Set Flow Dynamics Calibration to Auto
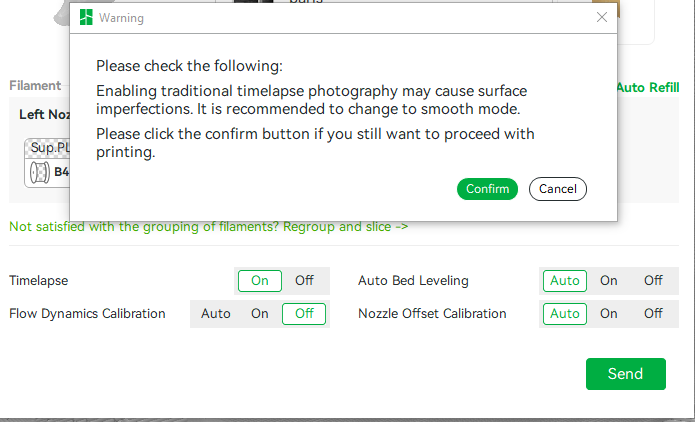695x422 pixels. coord(215,314)
